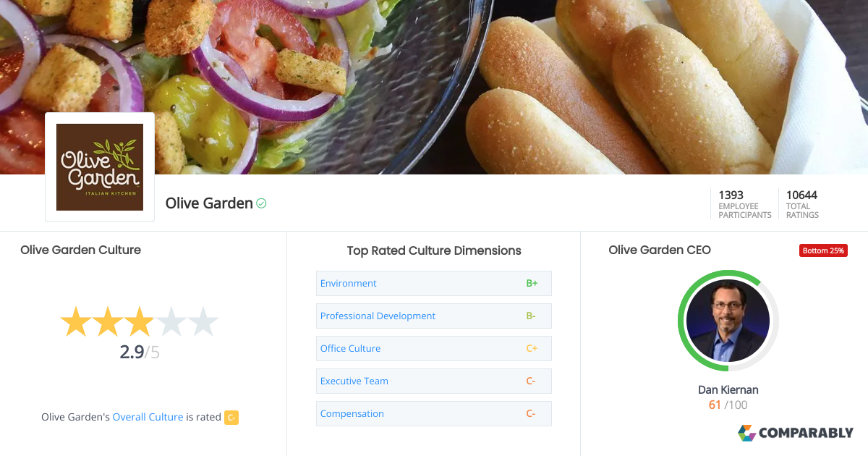Expand the Compensation culture dimension

point(352,413)
